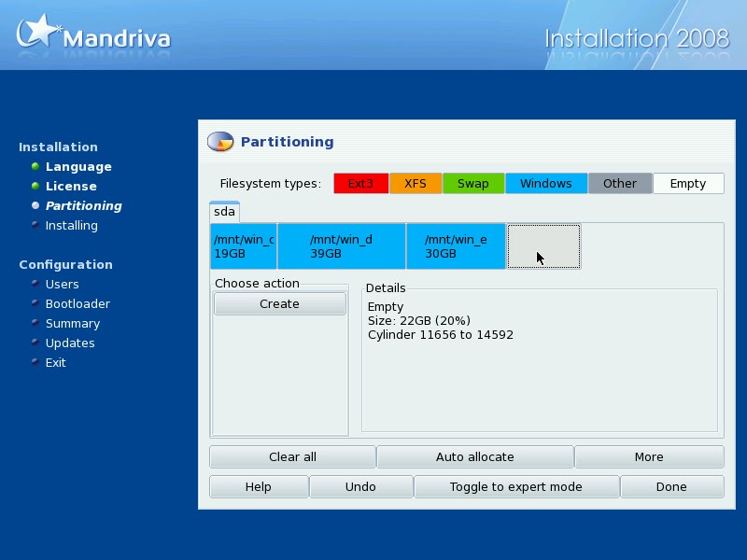Click the Users configuration step
The height and width of the screenshot is (560, 747).
click(x=62, y=285)
